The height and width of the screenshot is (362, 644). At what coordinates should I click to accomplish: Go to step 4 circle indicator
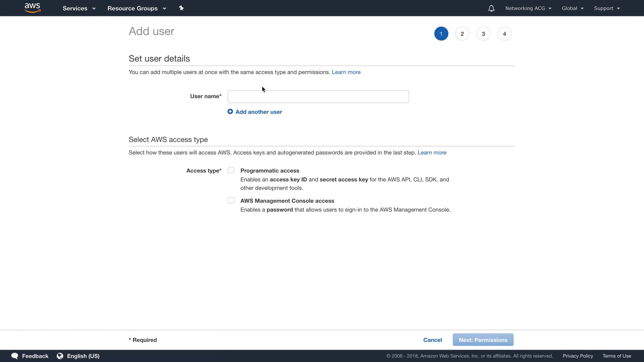coord(504,34)
